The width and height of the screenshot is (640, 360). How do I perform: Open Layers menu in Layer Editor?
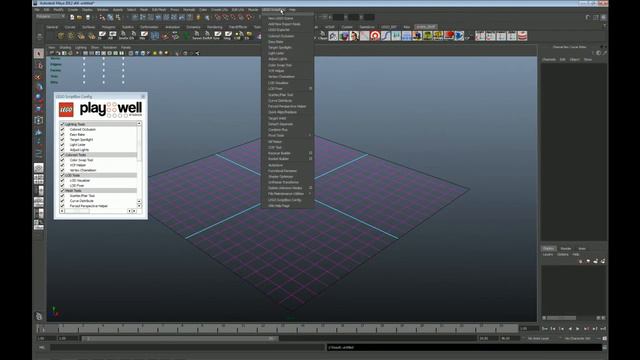(x=548, y=255)
